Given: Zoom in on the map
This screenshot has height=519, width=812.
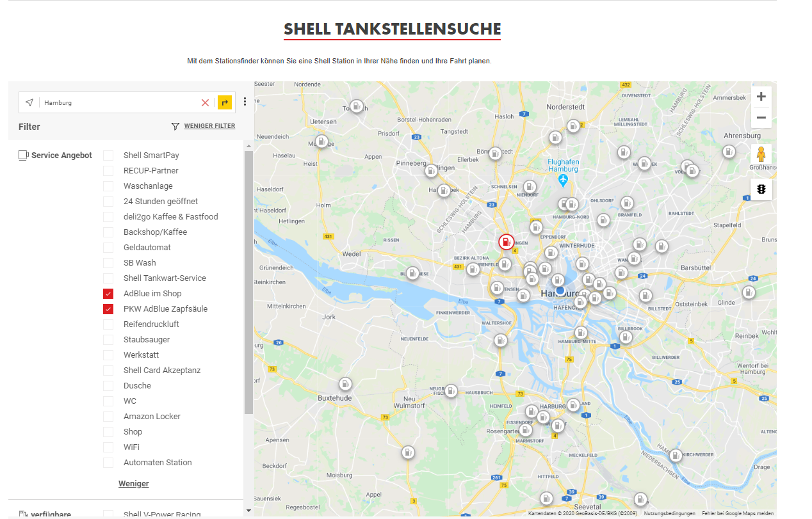Looking at the screenshot, I should click(761, 97).
